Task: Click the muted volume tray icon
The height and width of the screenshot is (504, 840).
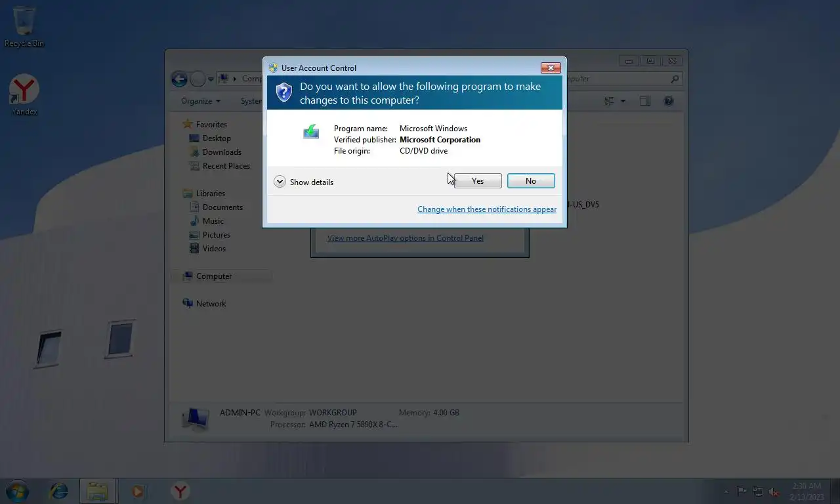Action: point(774,491)
